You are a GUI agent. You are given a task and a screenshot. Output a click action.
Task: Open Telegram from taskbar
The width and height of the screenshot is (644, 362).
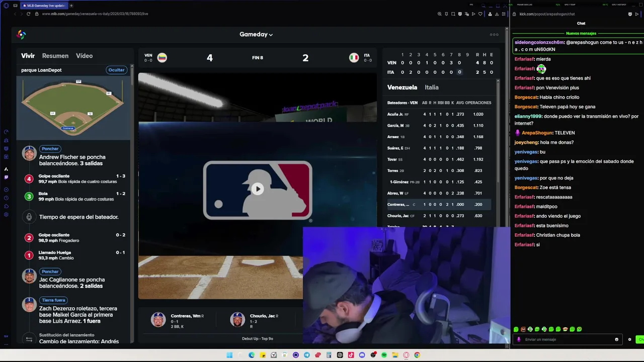pyautogui.click(x=307, y=355)
